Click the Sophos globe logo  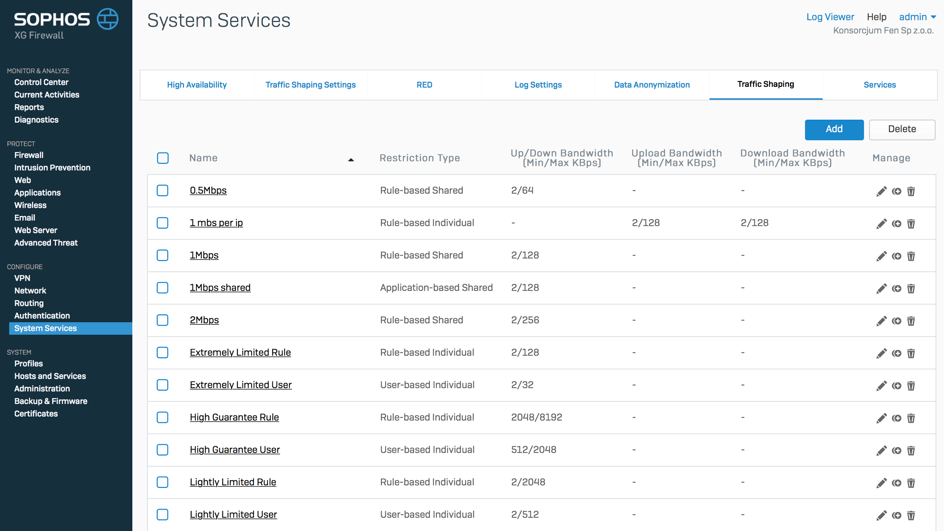pos(108,18)
